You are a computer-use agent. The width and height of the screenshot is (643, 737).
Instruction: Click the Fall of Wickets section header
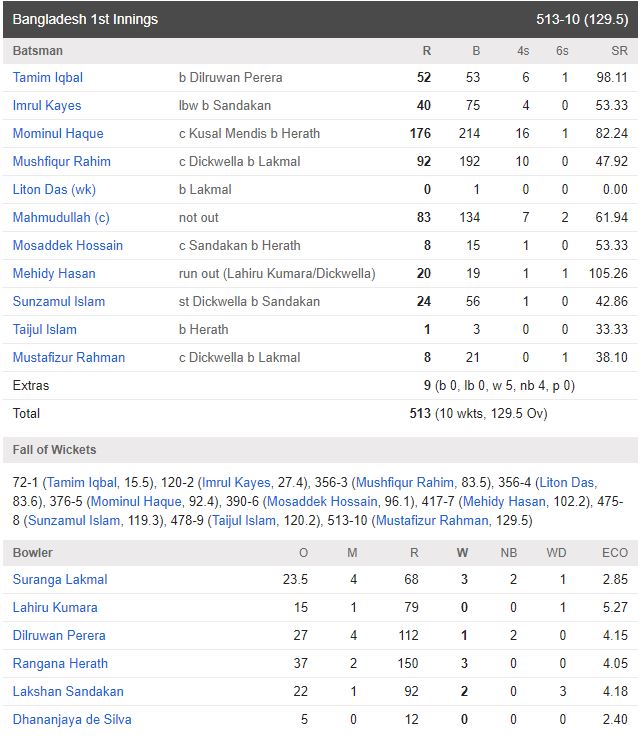[55, 450]
